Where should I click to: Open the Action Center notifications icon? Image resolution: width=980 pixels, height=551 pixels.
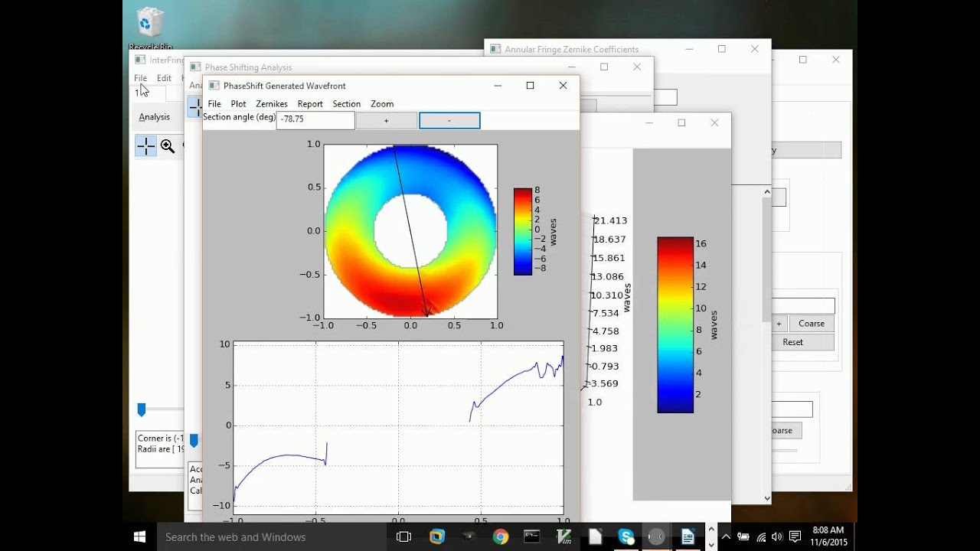[795, 537]
